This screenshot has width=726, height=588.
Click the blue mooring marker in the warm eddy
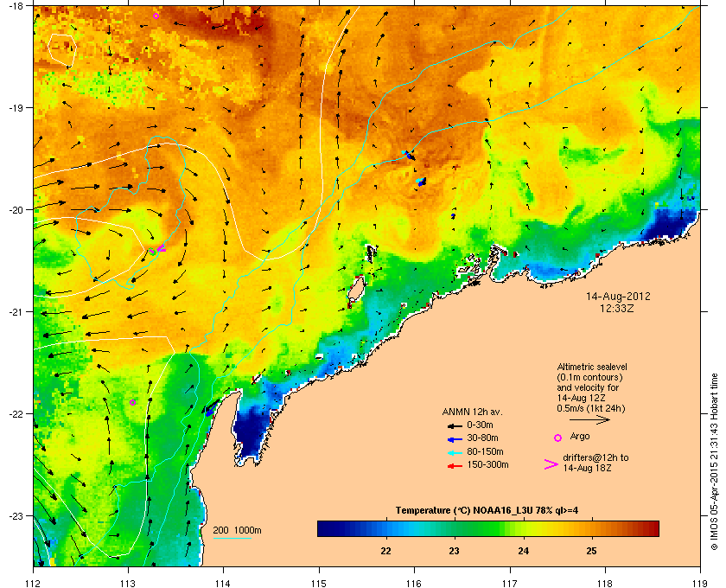coord(422,182)
